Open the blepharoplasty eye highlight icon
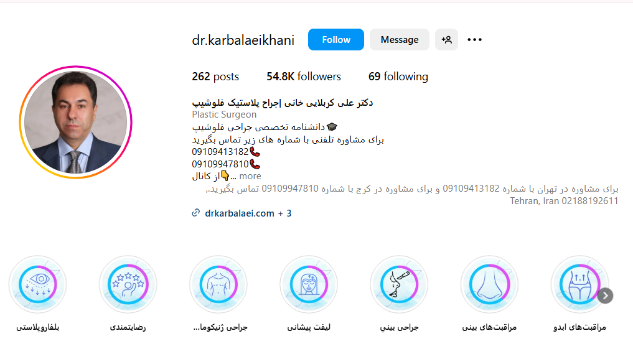The height and width of the screenshot is (364, 633). pyautogui.click(x=37, y=284)
